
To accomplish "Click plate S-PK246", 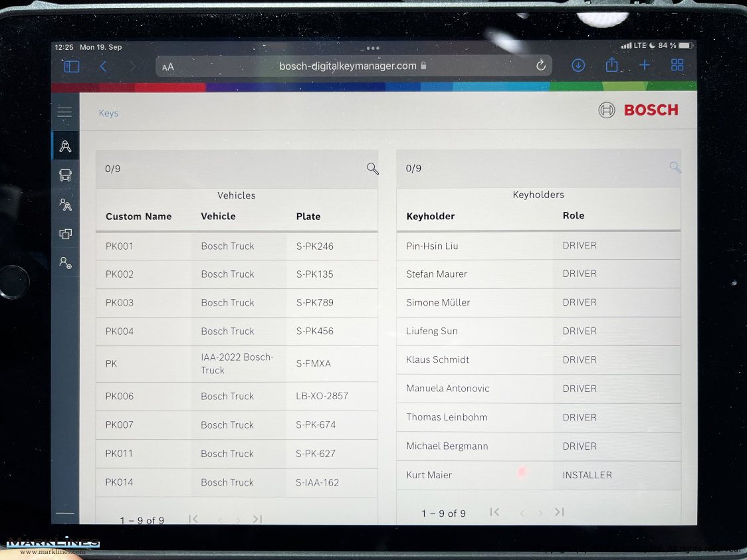I will point(314,246).
